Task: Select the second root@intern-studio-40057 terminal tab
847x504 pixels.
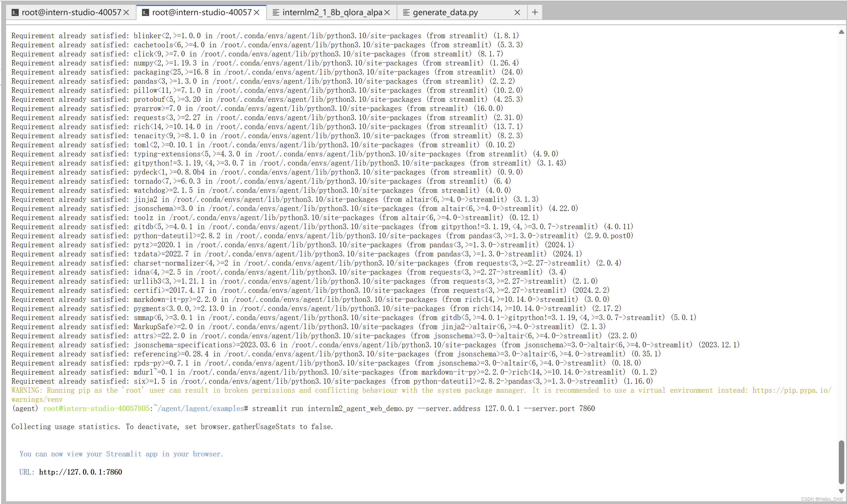Action: point(202,12)
